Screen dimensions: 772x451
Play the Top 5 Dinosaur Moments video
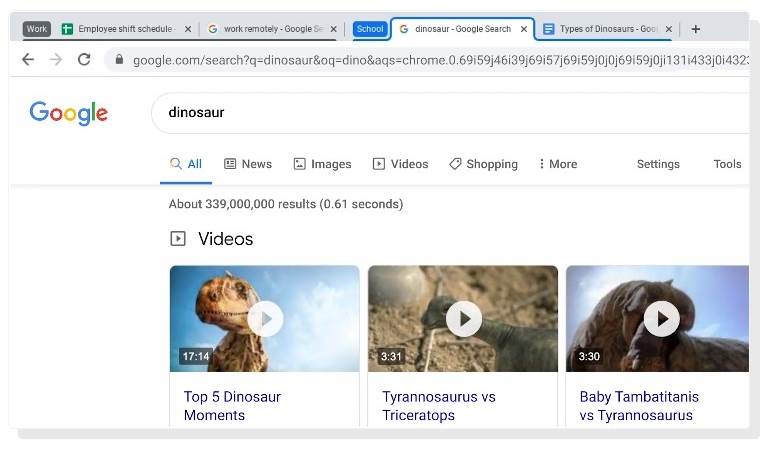(264, 319)
